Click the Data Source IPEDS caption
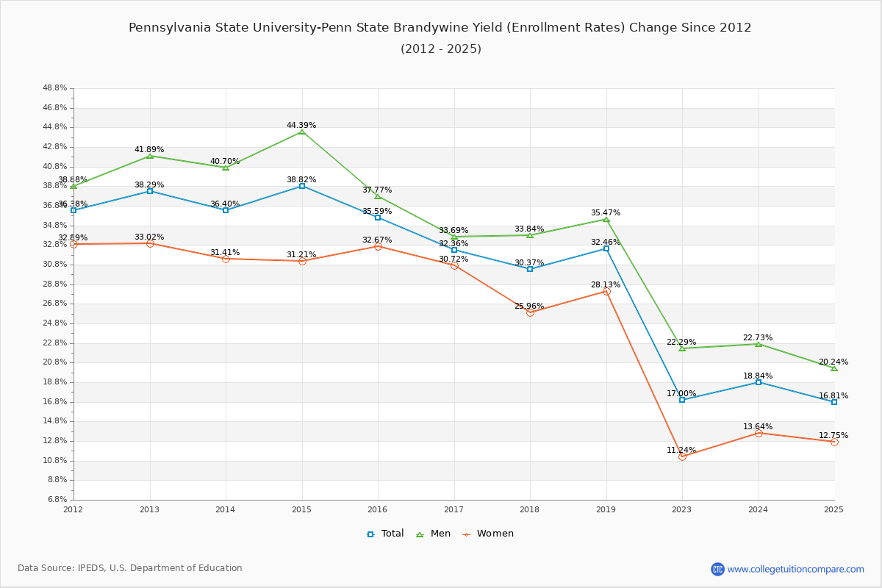Screen dimensions: 882x588 [x=130, y=568]
